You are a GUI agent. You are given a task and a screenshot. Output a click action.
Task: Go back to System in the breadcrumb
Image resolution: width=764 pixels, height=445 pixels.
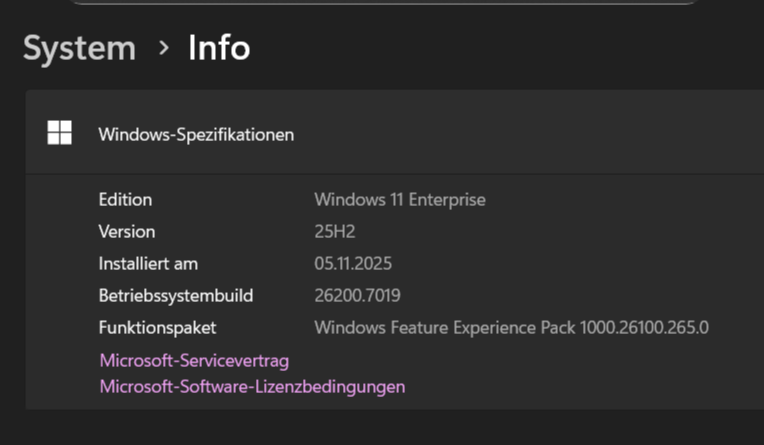click(79, 49)
